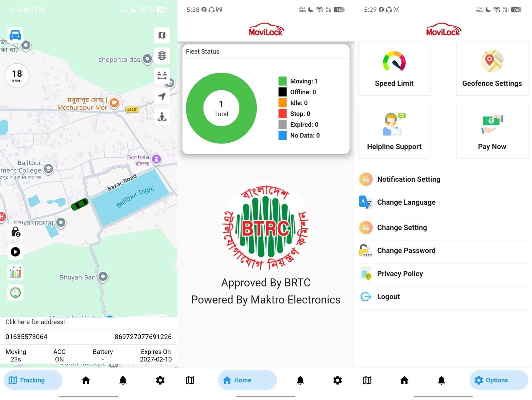Select the Tracking tab
532x400 pixels.
(x=33, y=380)
